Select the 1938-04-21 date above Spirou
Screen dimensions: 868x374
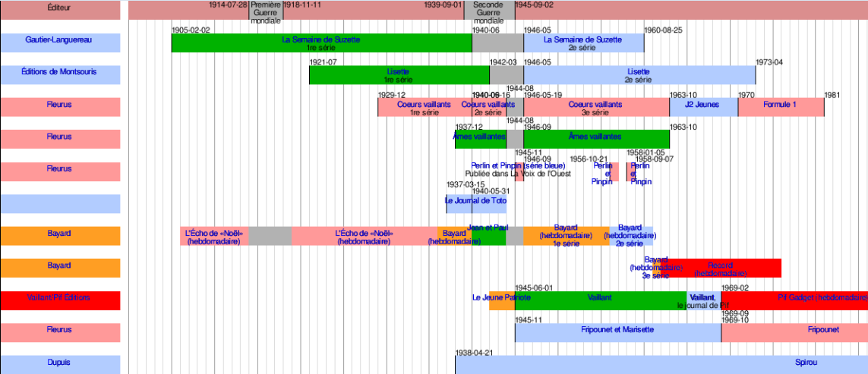[x=474, y=353]
